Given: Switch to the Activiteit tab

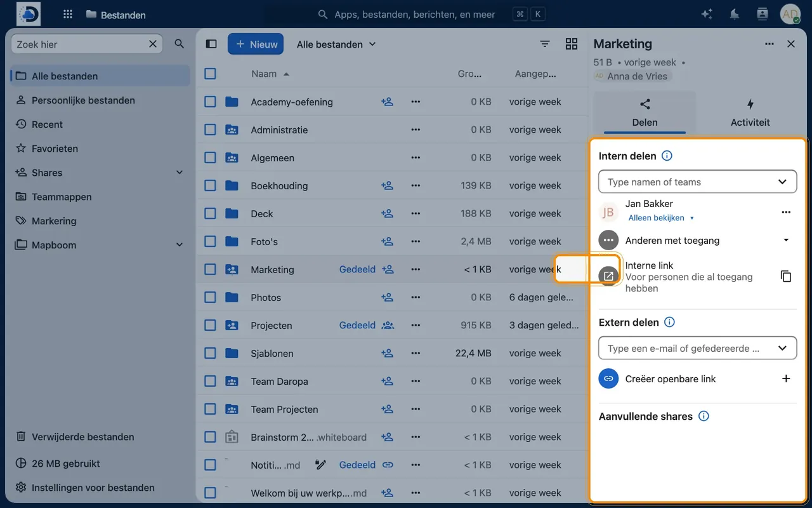Looking at the screenshot, I should coord(750,113).
